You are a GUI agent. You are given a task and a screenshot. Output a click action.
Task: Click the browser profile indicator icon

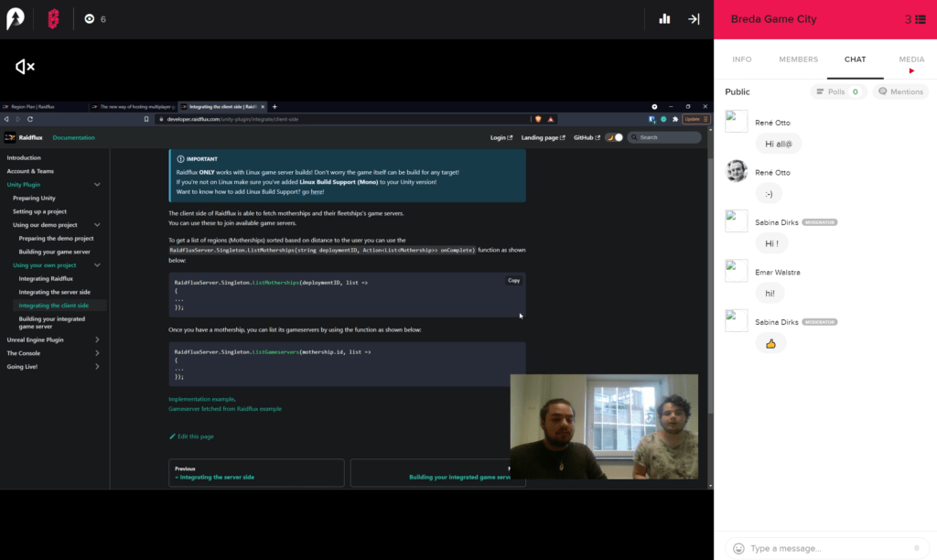(x=654, y=107)
